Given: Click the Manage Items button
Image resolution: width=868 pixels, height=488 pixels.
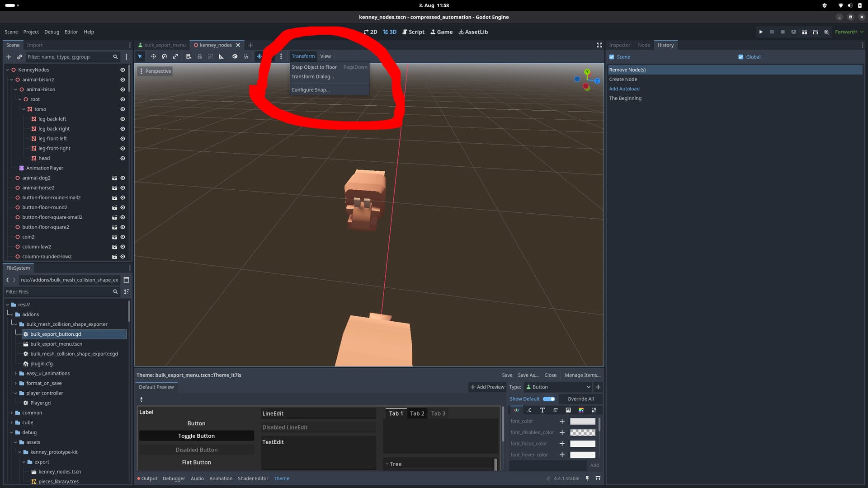Looking at the screenshot, I should click(x=582, y=375).
